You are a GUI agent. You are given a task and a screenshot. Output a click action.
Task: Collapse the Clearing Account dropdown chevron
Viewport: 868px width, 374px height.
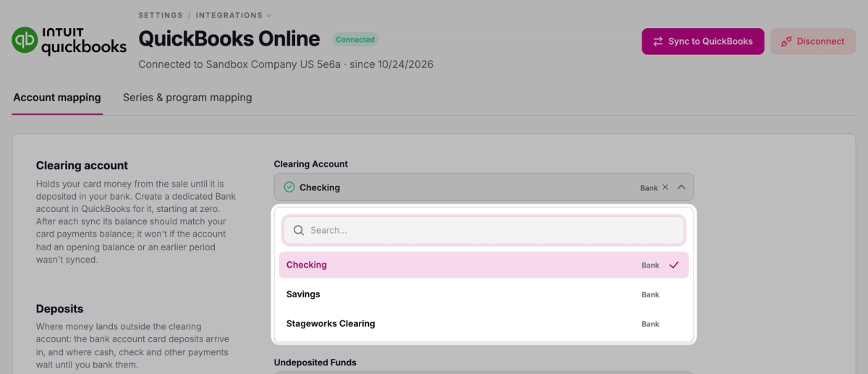pyautogui.click(x=681, y=187)
